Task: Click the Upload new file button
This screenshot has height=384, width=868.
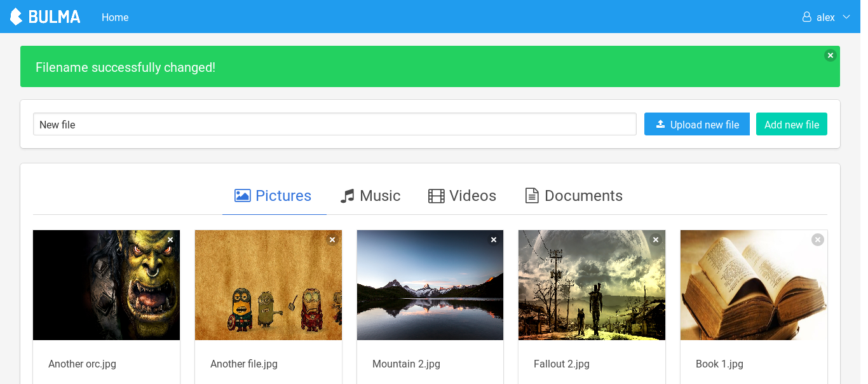Action: [697, 124]
